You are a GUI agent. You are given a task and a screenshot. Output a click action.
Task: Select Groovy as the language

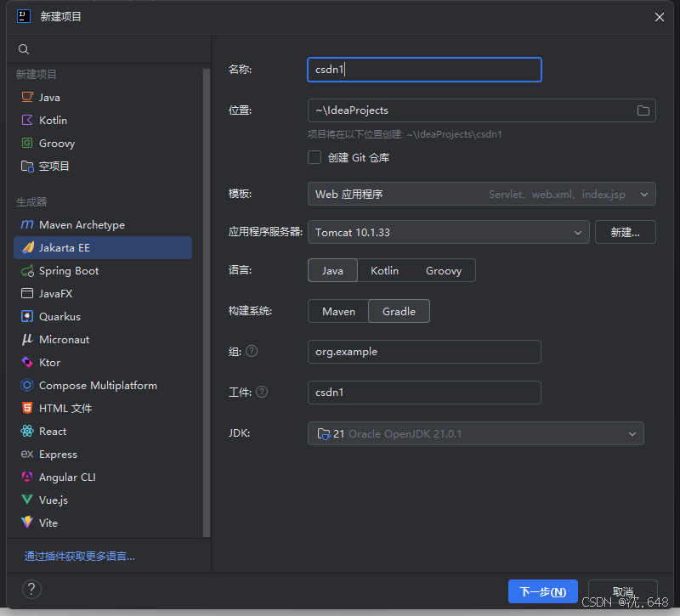pyautogui.click(x=443, y=270)
